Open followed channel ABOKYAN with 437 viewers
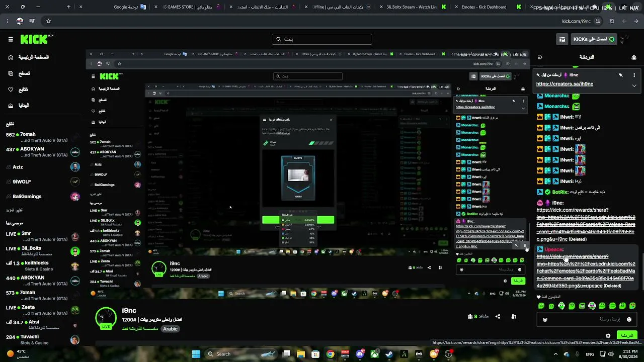Screen dimensions: 644x362 pyautogui.click(x=43, y=152)
